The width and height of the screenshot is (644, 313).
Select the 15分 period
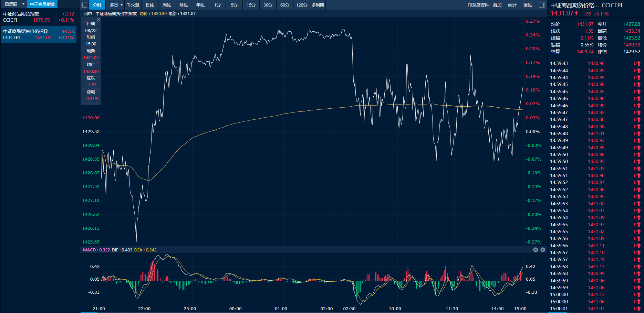[251, 5]
